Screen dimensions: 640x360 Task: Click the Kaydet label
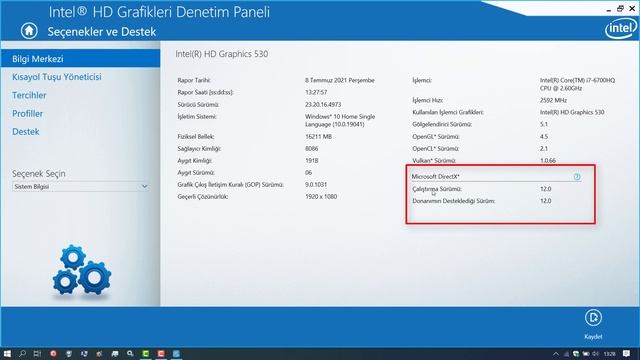tap(593, 337)
